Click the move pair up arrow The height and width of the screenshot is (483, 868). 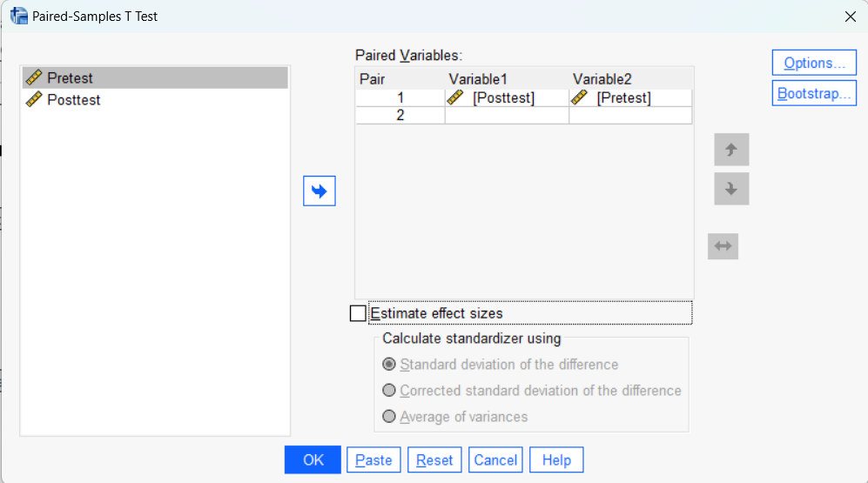[731, 150]
